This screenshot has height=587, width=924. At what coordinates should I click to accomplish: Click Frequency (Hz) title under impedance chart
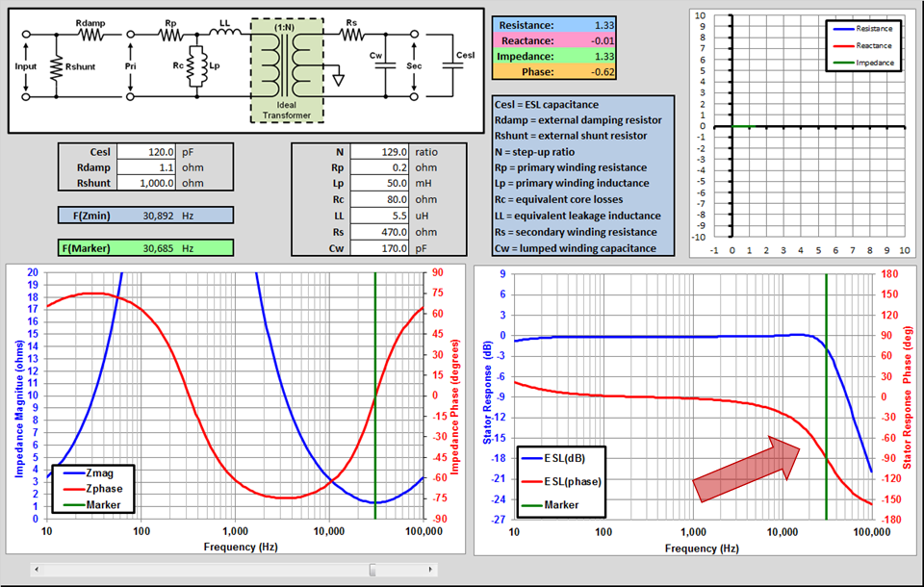pos(241,547)
